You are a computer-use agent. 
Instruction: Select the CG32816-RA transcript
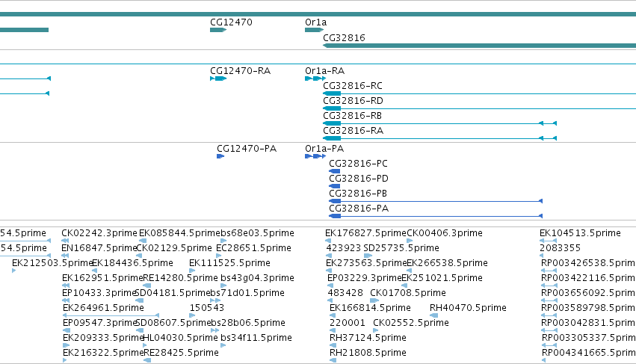coord(439,138)
